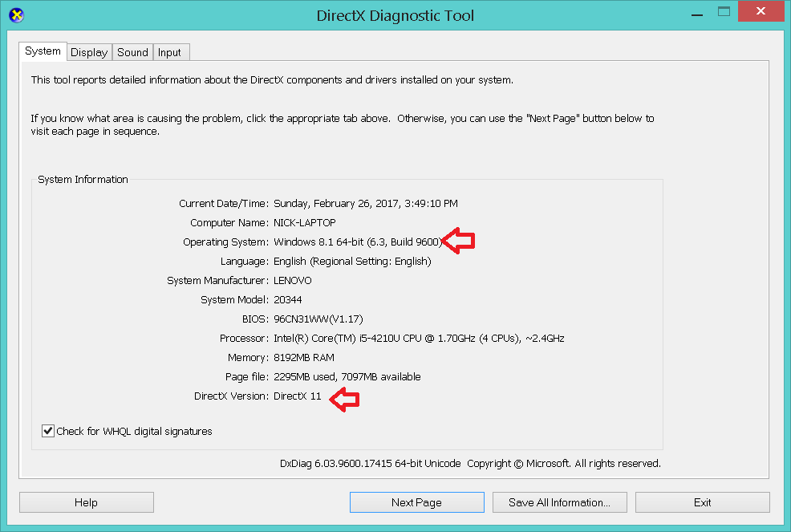Click the Copyright Microsoft notice text

pos(563,463)
